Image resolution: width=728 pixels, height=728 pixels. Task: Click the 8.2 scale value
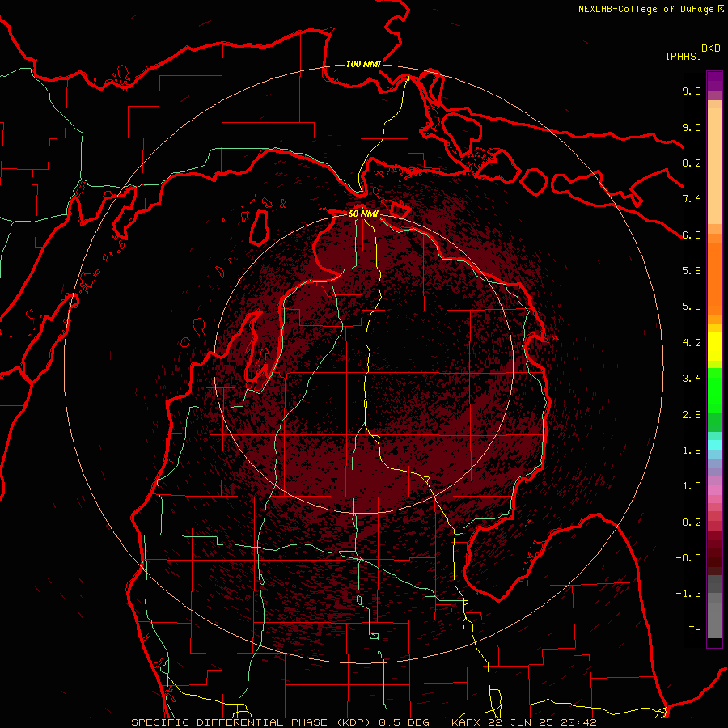pos(692,163)
